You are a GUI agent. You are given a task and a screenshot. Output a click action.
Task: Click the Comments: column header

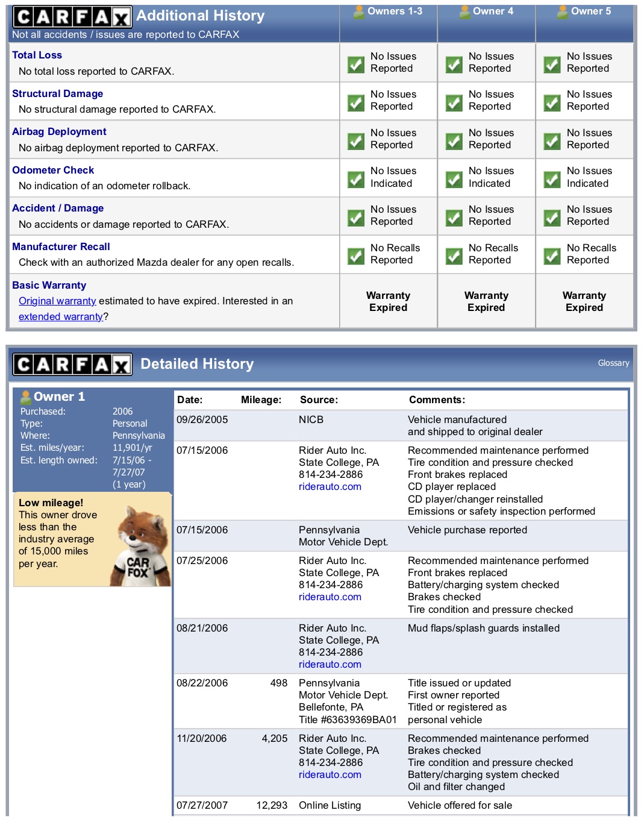click(x=437, y=400)
